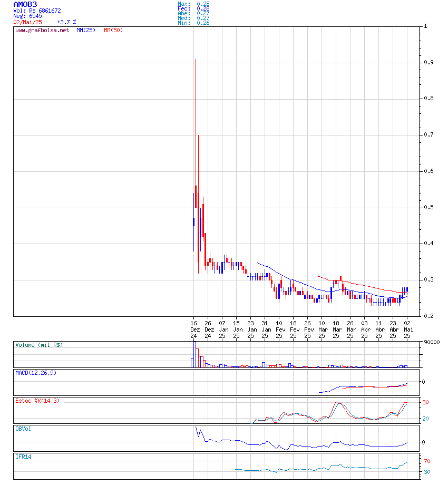Image resolution: width=448 pixels, height=485 pixels.
Task: Click the 16 Dez 24 date marker
Action: coord(194,329)
